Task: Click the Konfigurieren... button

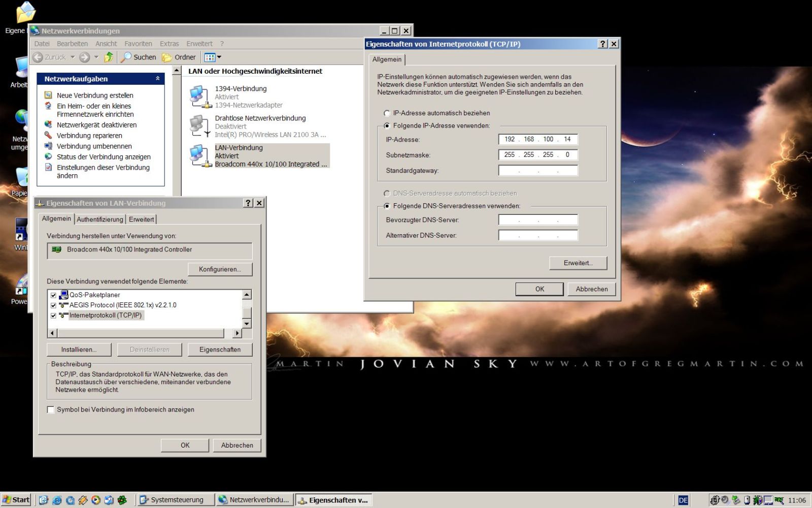Action: [220, 269]
